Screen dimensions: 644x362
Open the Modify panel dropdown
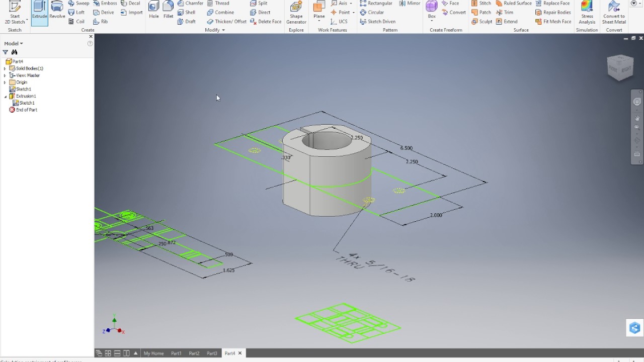(215, 30)
